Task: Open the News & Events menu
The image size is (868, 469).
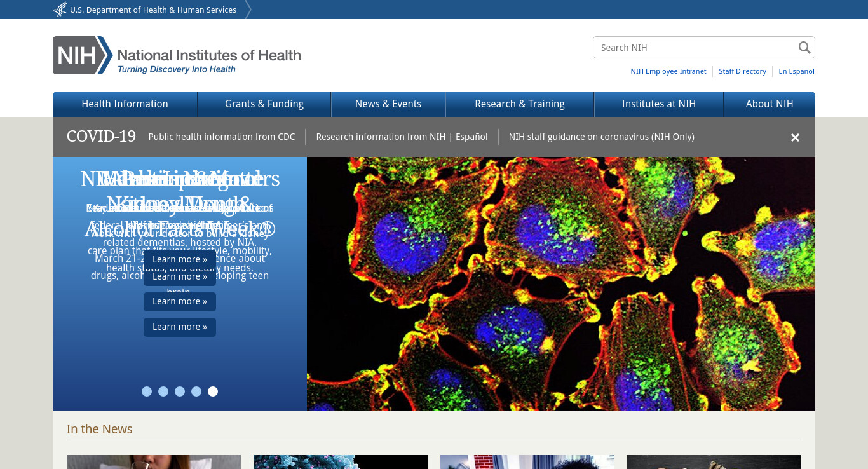Action: click(x=388, y=104)
